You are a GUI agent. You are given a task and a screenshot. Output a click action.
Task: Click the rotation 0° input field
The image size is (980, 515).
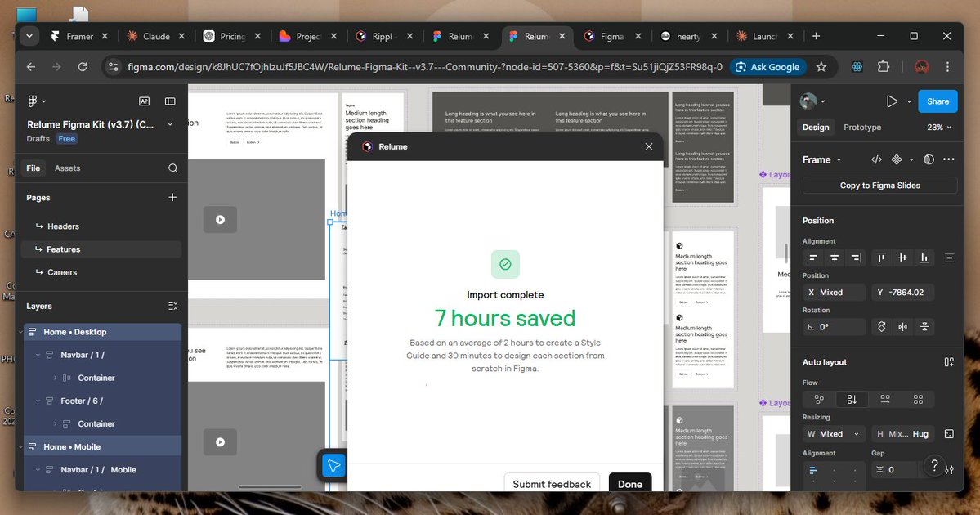[834, 327]
